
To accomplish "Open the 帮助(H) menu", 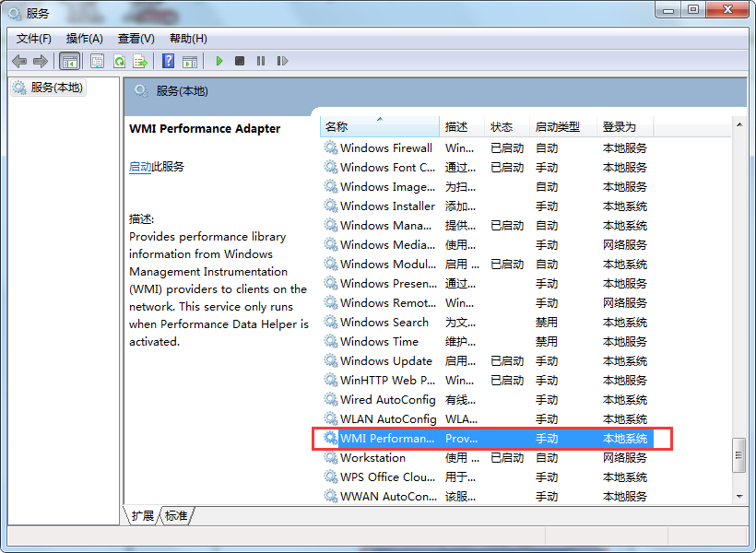I will tap(188, 39).
